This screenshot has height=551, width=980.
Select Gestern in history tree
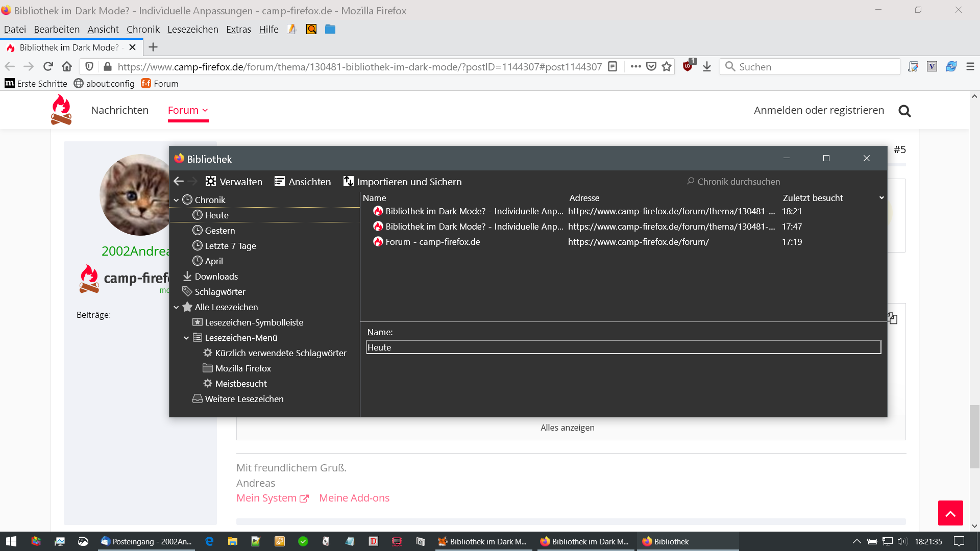tap(219, 231)
